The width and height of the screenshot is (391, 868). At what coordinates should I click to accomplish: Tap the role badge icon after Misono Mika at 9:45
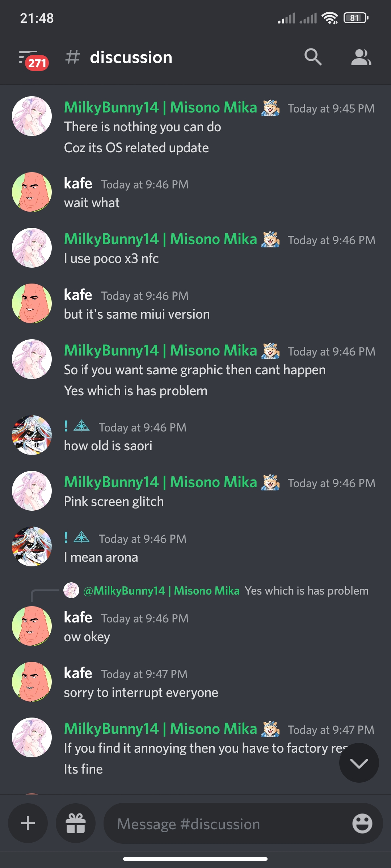(x=271, y=108)
